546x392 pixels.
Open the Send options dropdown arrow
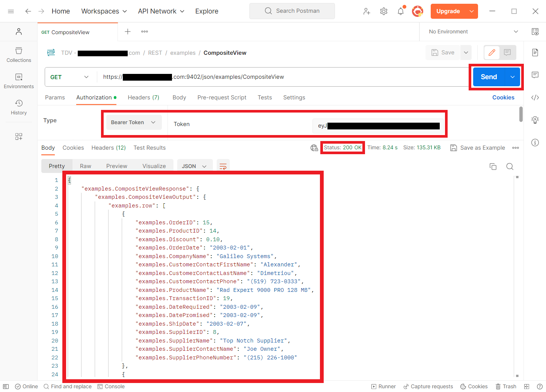click(x=513, y=77)
